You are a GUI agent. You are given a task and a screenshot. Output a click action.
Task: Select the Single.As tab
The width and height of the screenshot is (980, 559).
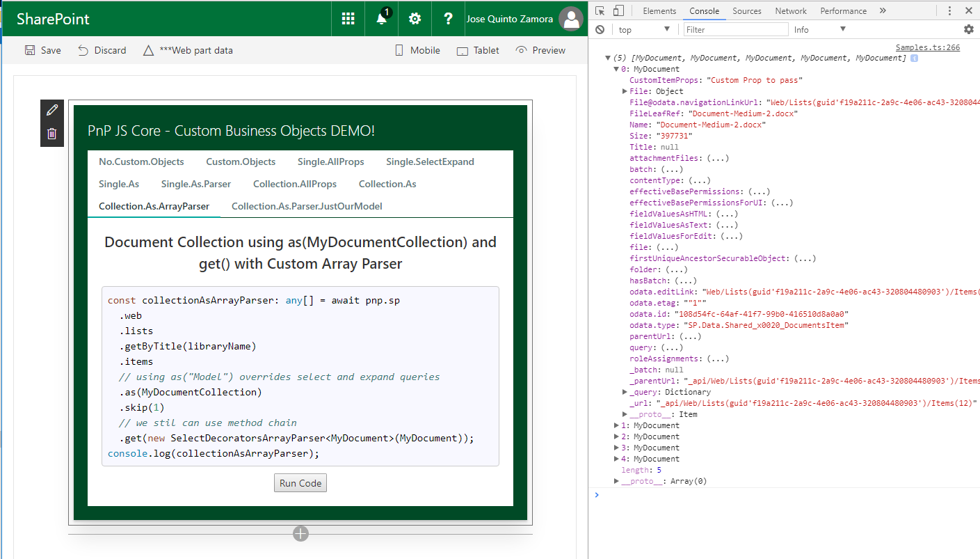click(x=119, y=184)
